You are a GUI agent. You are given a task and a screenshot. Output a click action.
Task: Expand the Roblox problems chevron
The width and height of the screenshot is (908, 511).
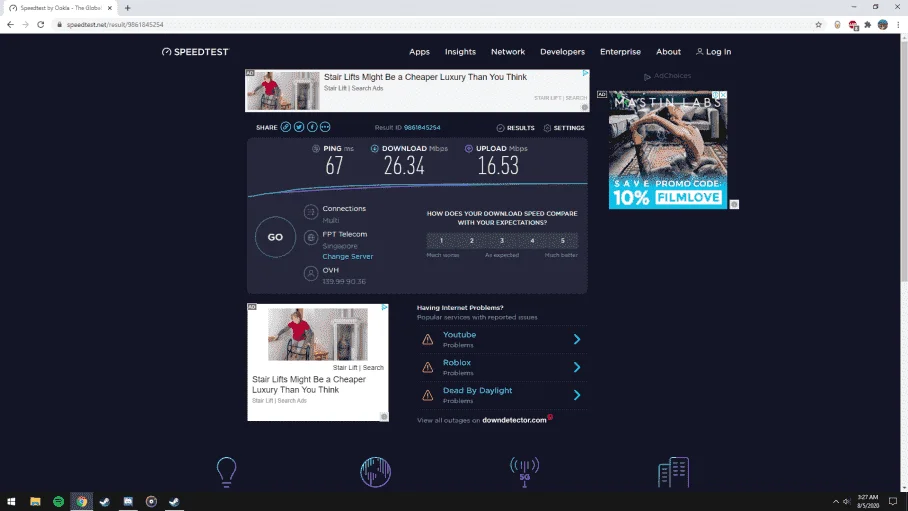[577, 367]
